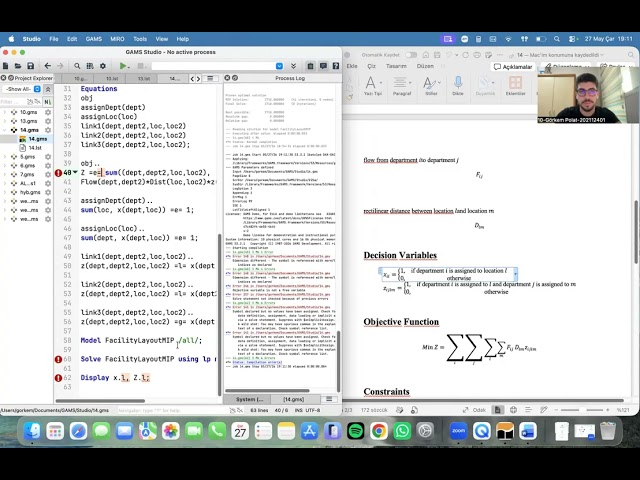Click the Open folder icon in GAMS toolbar
This screenshot has width=640, height=480.
pos(18,66)
